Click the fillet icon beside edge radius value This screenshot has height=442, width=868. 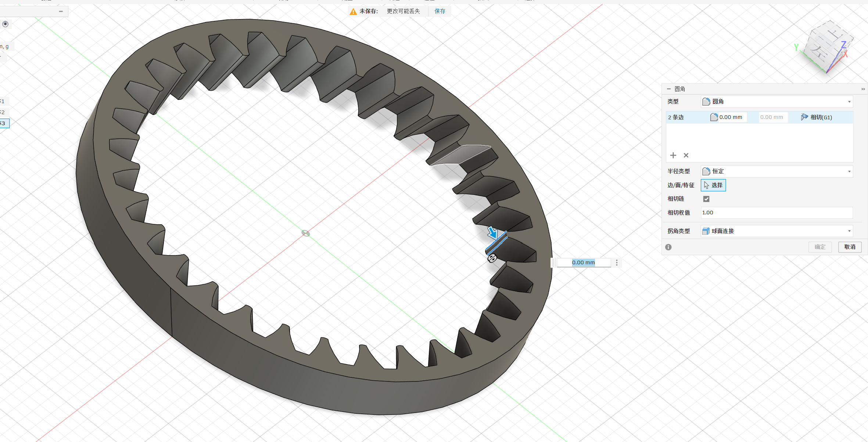tap(714, 117)
